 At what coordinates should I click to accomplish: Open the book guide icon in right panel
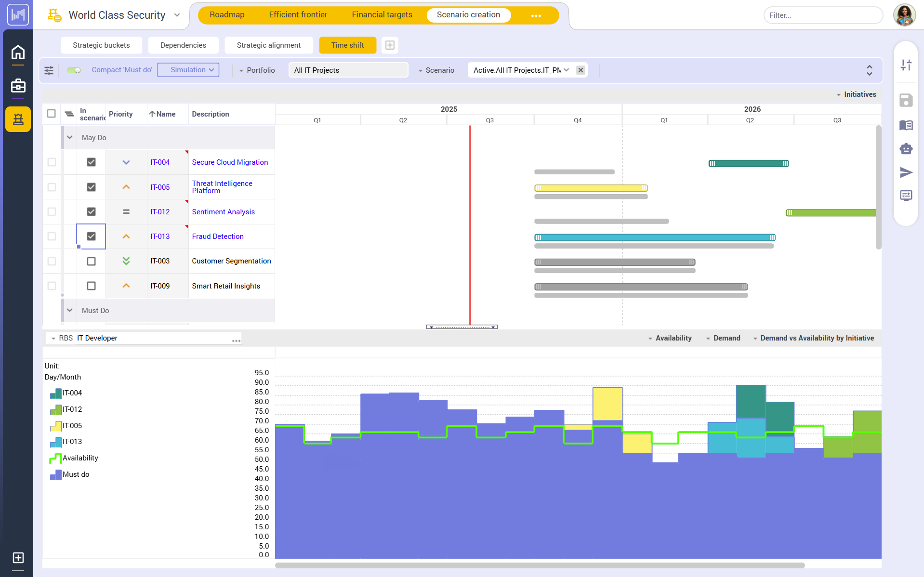point(906,125)
